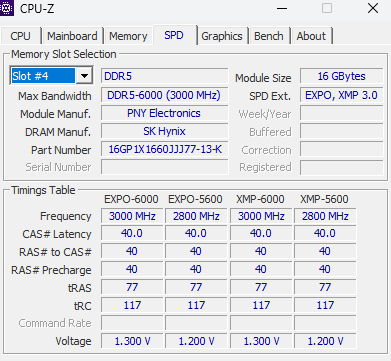Screen dimensions: 391x361
Task: Click EXPO-5600 voltage 1.200 V cell
Action: point(196,341)
